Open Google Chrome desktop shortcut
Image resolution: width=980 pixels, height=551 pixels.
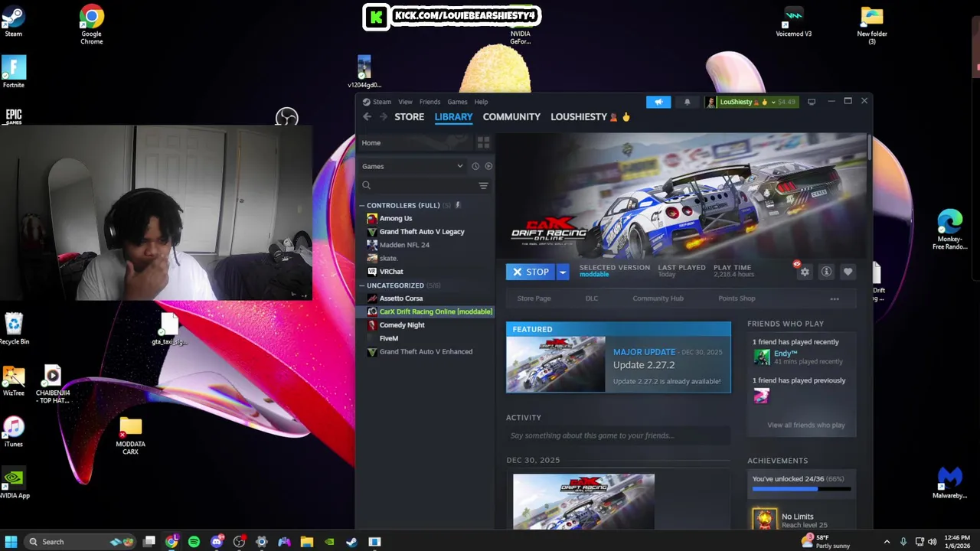coord(91,24)
